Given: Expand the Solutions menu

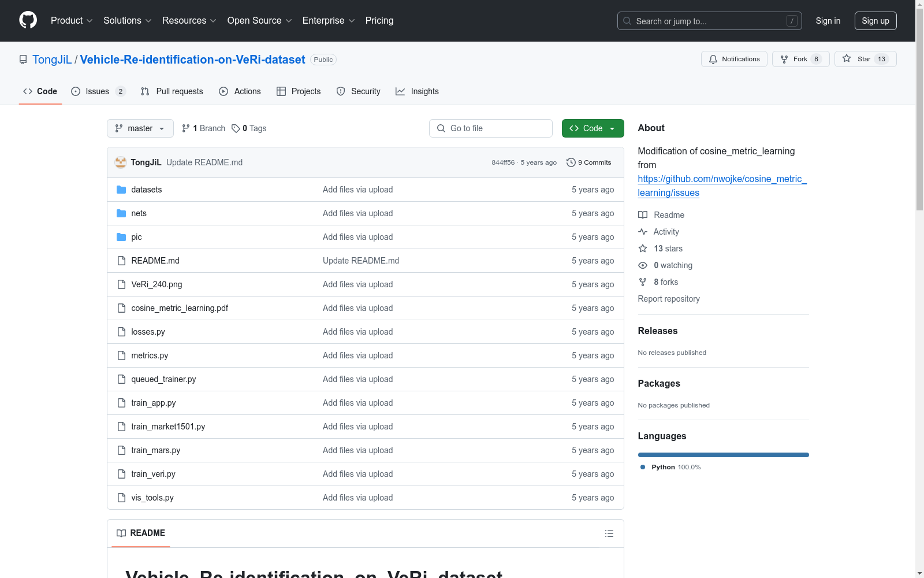Looking at the screenshot, I should (128, 20).
